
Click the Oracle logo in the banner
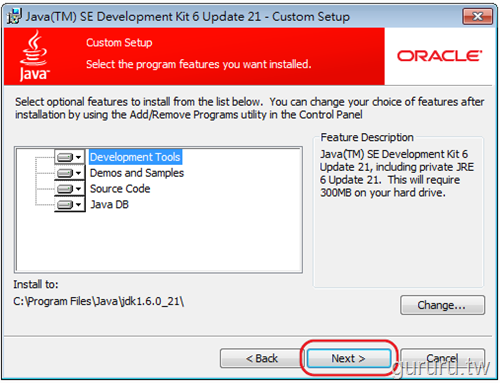tap(439, 56)
